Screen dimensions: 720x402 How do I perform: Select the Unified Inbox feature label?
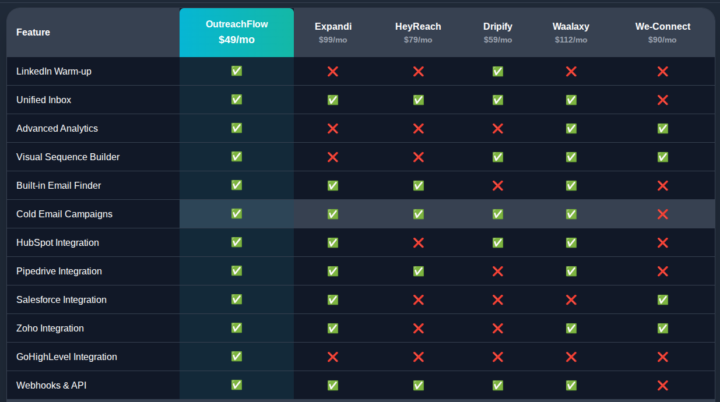coord(44,100)
